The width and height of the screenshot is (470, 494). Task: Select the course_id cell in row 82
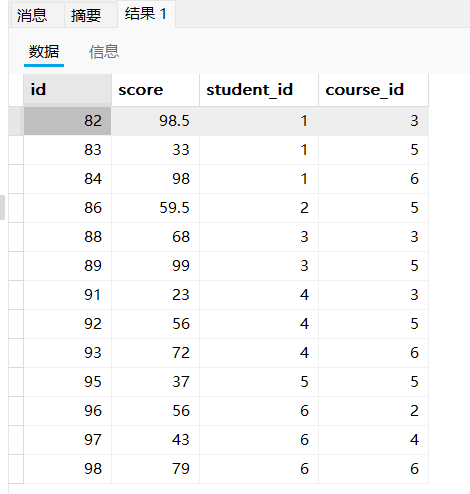pyautogui.click(x=373, y=121)
